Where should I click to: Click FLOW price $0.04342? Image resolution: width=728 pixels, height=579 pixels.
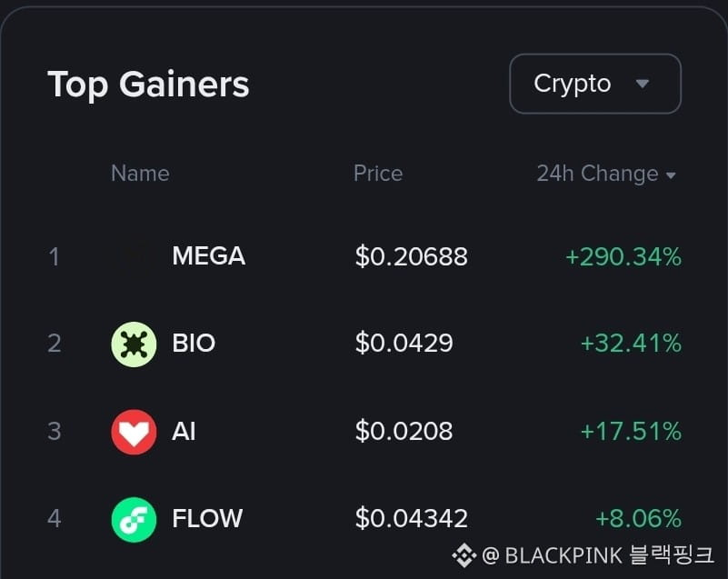click(x=412, y=518)
